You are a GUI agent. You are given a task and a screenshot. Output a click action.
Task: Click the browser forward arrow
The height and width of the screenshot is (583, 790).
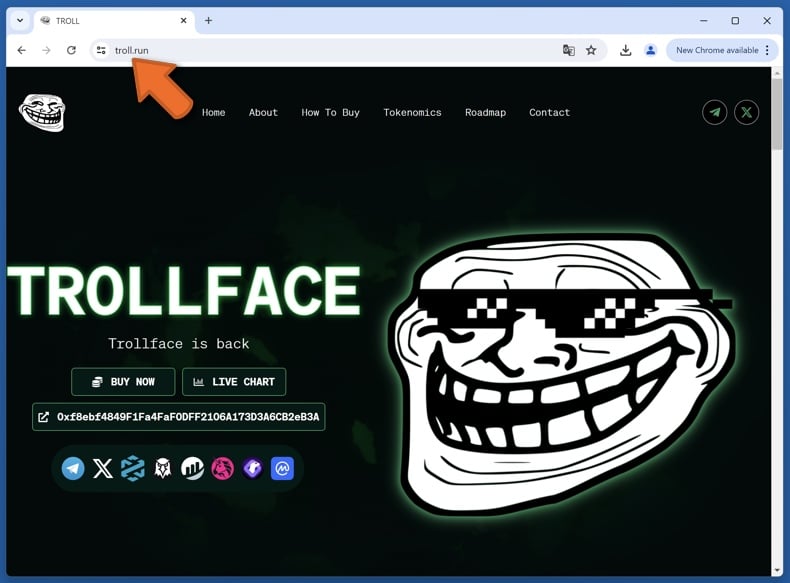coord(46,50)
